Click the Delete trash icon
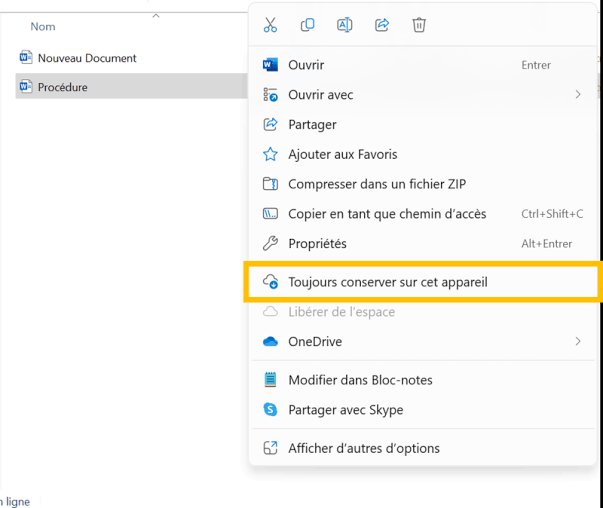Image resolution: width=603 pixels, height=508 pixels. 419,25
